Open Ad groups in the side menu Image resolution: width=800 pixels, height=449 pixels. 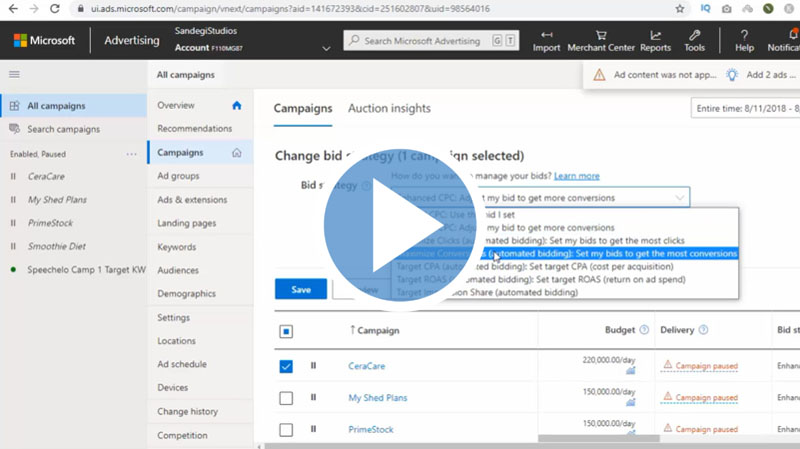[x=178, y=176]
